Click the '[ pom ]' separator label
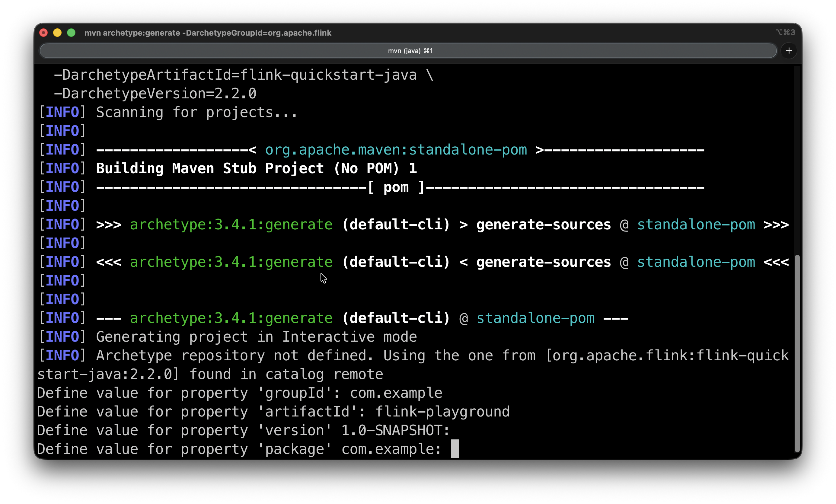Viewport: 836px width, 504px height. (x=396, y=187)
